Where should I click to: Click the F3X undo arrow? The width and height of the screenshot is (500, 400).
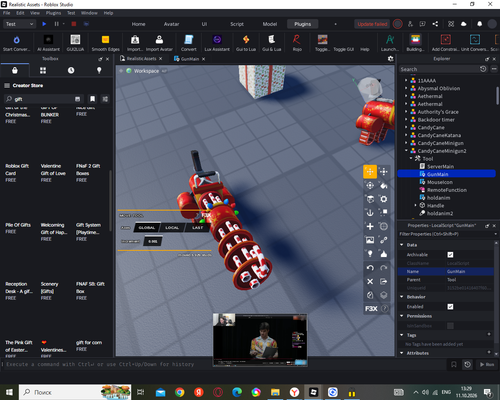(x=370, y=268)
